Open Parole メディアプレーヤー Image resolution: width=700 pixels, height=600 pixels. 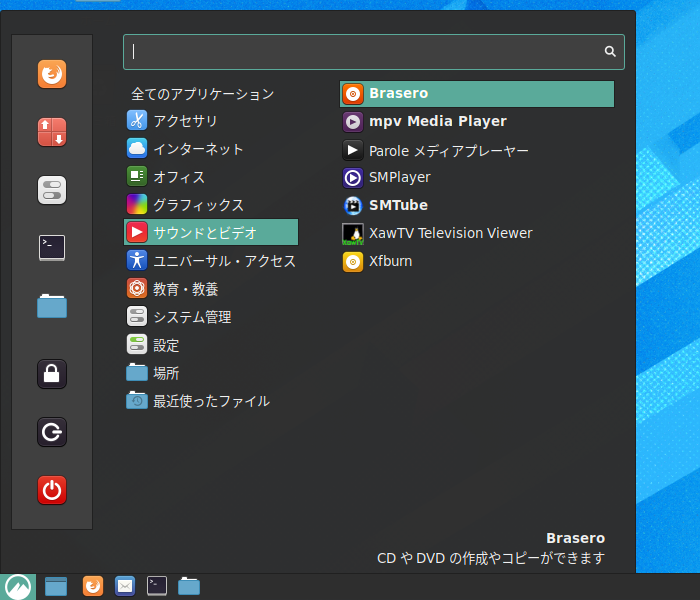click(x=477, y=151)
